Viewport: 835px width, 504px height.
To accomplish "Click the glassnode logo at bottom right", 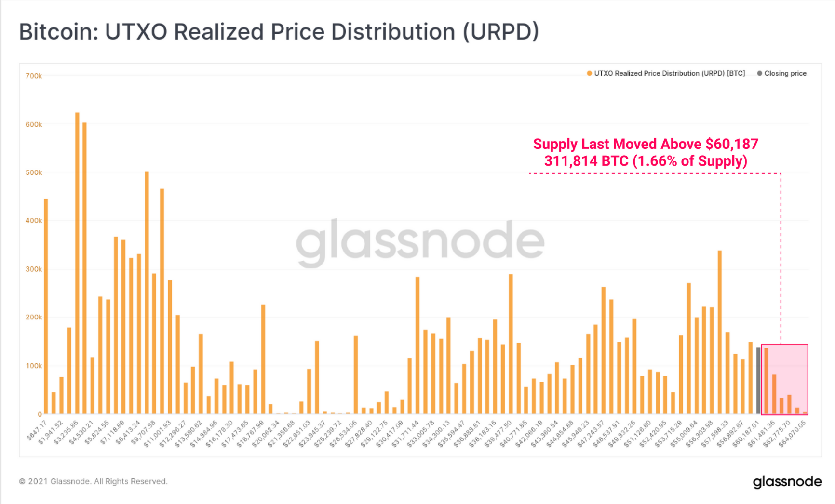I will click(x=787, y=482).
